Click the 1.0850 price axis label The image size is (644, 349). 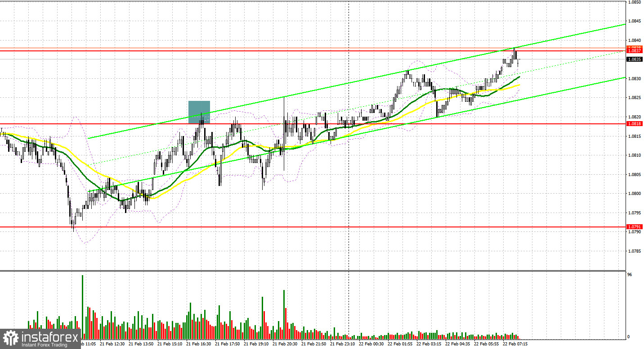pos(634,2)
